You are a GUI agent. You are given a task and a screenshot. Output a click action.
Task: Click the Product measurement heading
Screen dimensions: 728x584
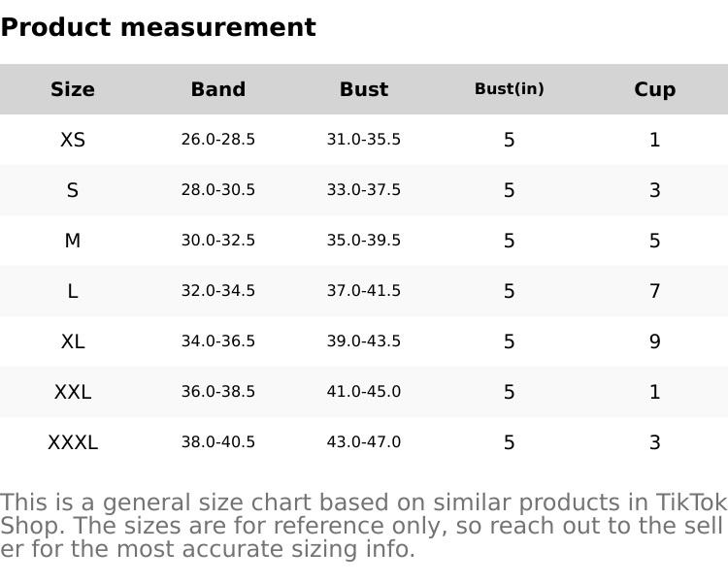coord(158,27)
